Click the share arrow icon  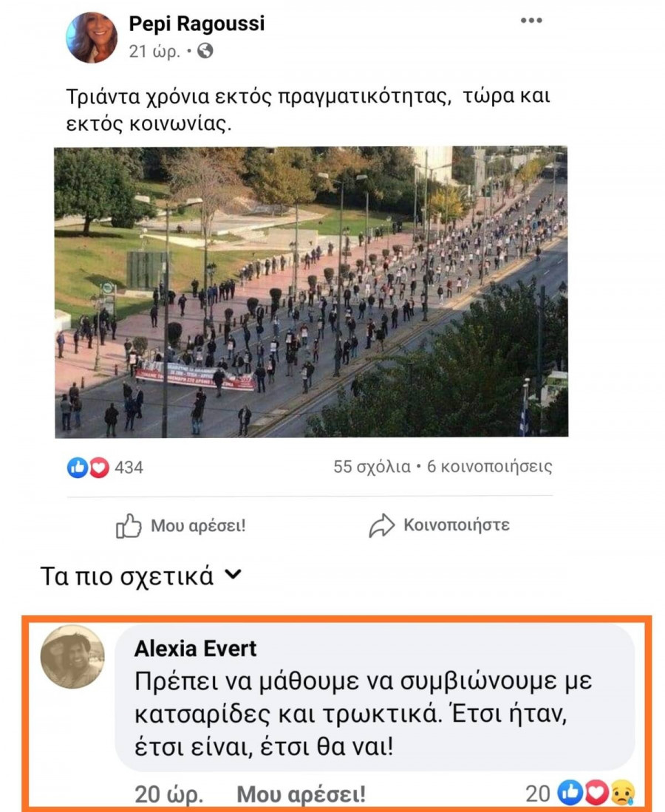coord(382,525)
